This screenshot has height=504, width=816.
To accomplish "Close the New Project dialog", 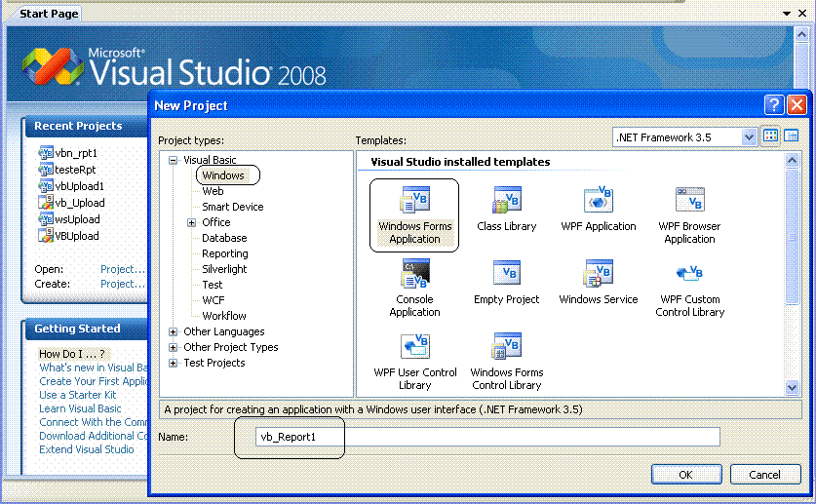I will (x=797, y=105).
